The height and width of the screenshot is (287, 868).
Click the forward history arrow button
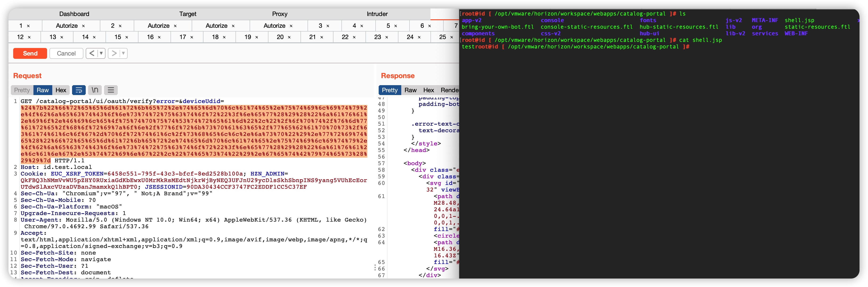[x=114, y=53]
